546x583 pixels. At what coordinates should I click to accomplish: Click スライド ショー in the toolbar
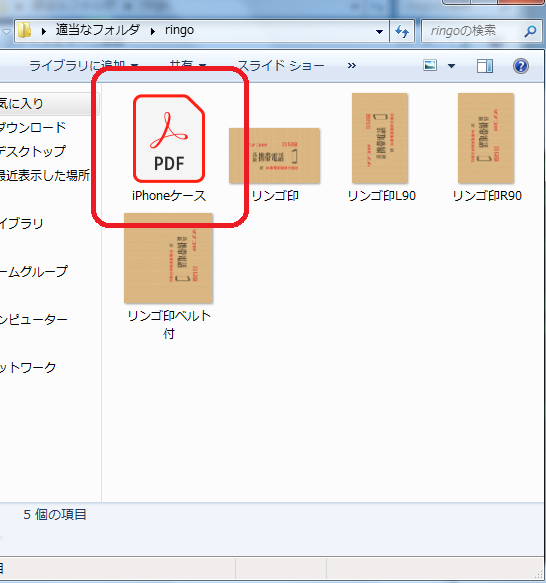pos(281,66)
